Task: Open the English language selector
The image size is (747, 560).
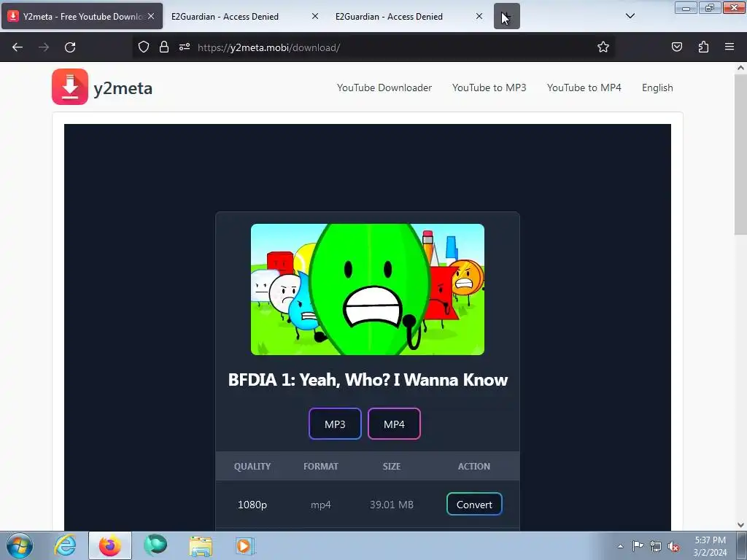Action: (657, 87)
